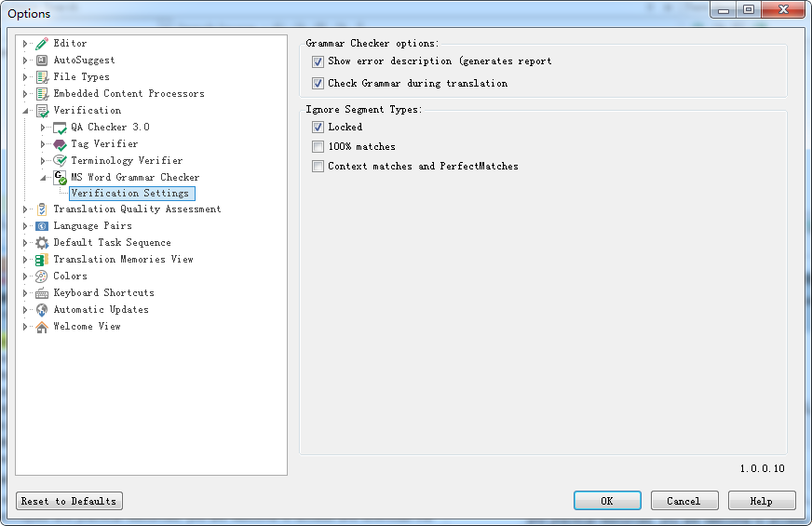This screenshot has width=812, height=526.
Task: Click the Tag Verifier icon
Action: (60, 144)
